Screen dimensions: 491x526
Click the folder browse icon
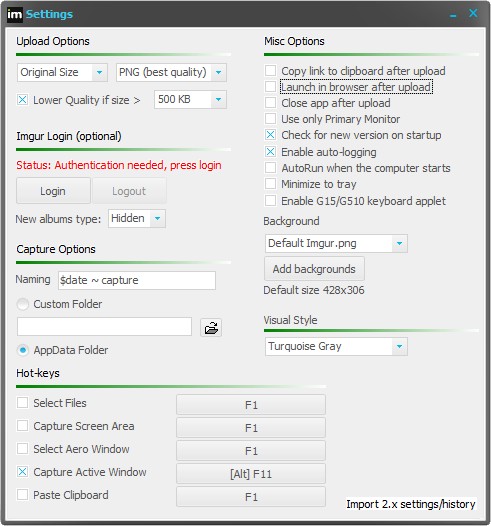[211, 327]
